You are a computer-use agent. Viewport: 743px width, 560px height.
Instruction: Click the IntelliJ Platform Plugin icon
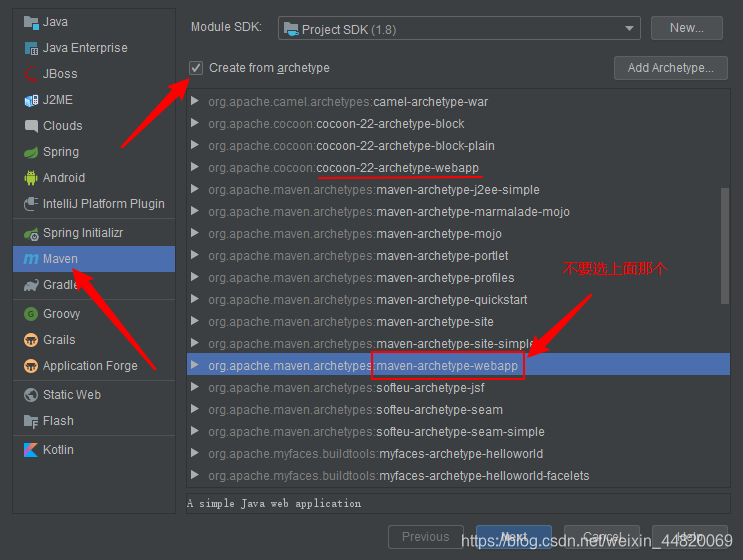click(x=31, y=204)
